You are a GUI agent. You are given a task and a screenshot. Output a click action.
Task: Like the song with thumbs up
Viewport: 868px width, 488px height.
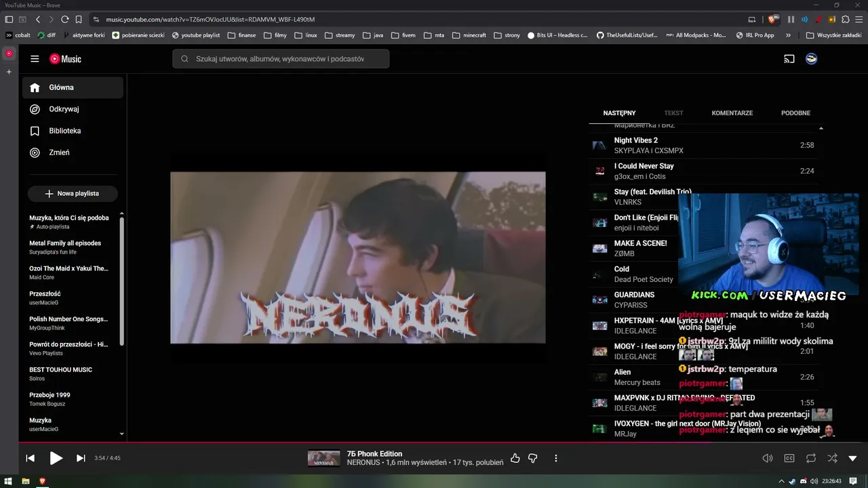pyautogui.click(x=515, y=458)
